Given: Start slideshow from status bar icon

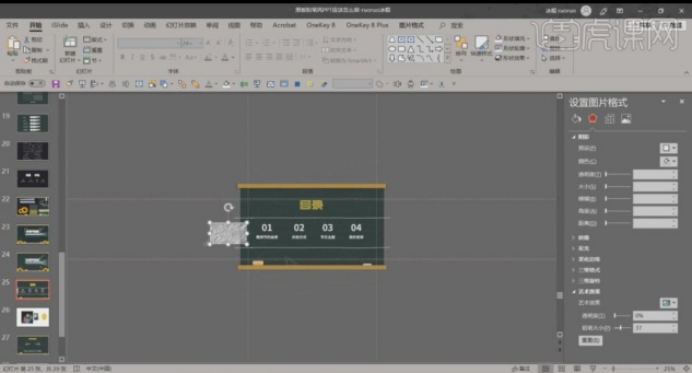Looking at the screenshot, I should click(x=593, y=368).
